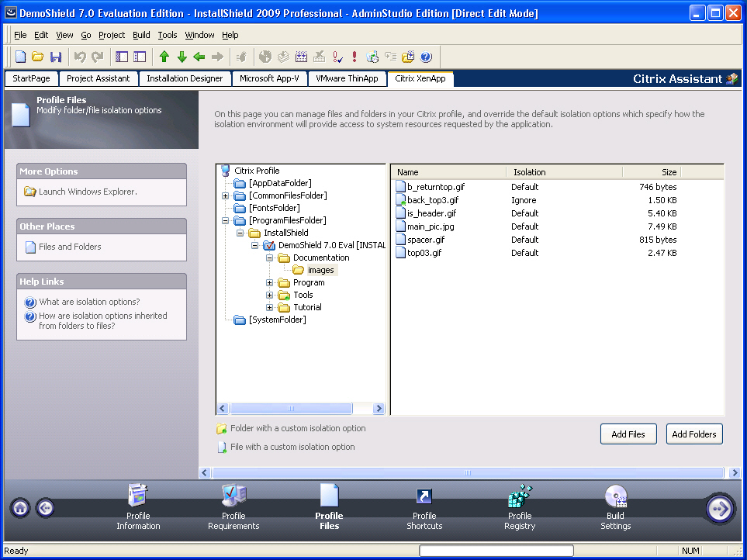Open the Profile Shortcuts page icon
The image size is (747, 560).
(424, 497)
